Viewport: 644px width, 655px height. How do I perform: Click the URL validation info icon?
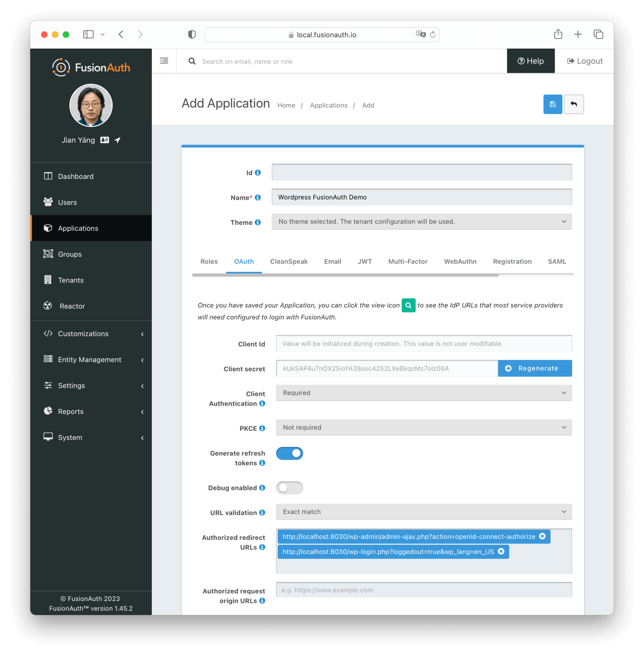point(262,512)
